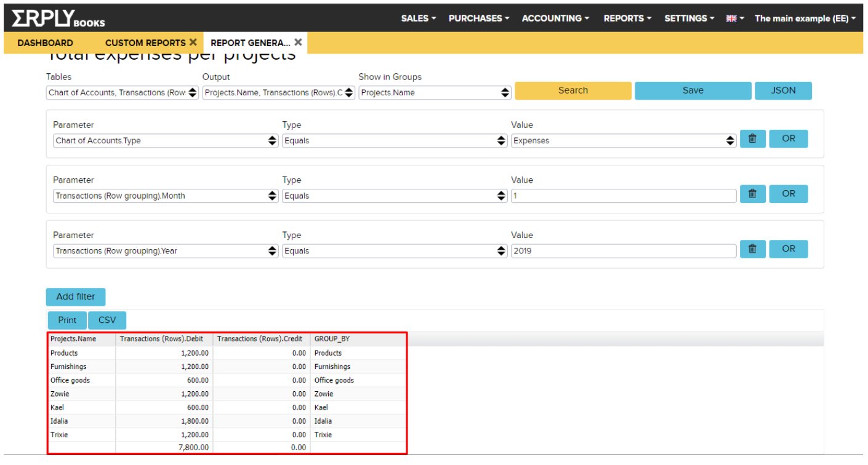Viewport: 868px width, 465px height.
Task: Click the Print button
Action: pyautogui.click(x=68, y=320)
